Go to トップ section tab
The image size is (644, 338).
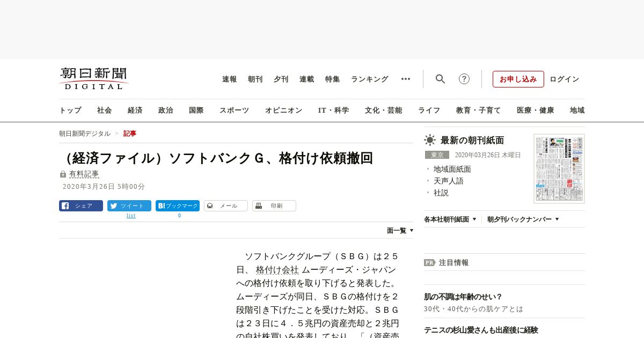tap(70, 110)
